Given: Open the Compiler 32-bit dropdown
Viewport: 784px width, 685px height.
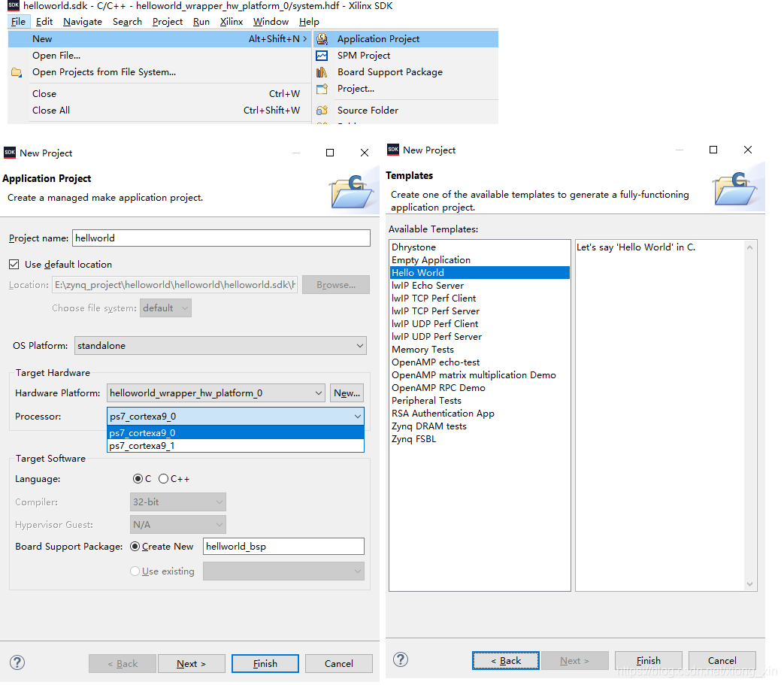Looking at the screenshot, I should 178,502.
